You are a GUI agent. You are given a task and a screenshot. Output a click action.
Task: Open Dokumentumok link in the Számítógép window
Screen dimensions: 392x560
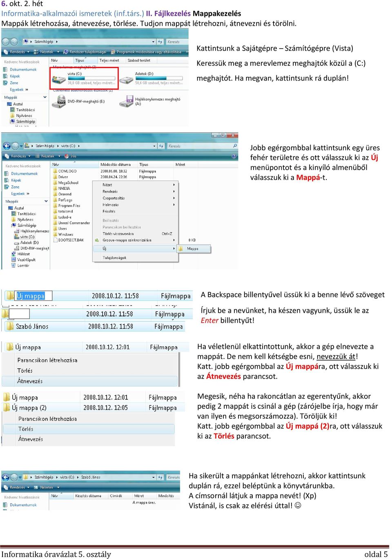pos(20,69)
